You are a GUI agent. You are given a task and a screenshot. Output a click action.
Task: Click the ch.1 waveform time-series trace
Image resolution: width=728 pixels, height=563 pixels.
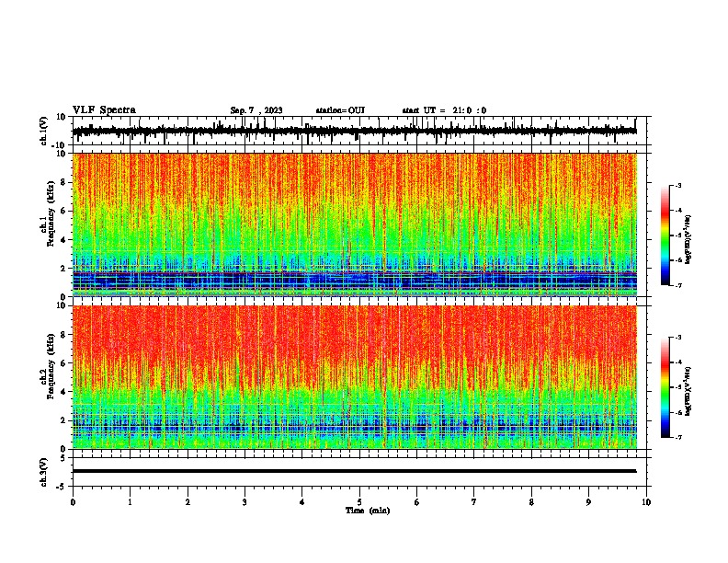tap(354, 131)
